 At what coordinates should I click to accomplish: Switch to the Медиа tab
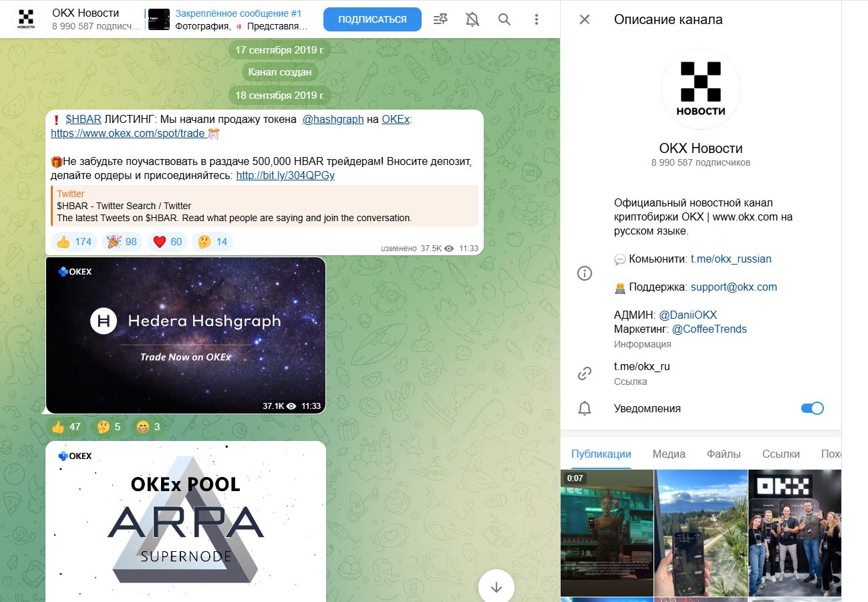[x=669, y=454]
